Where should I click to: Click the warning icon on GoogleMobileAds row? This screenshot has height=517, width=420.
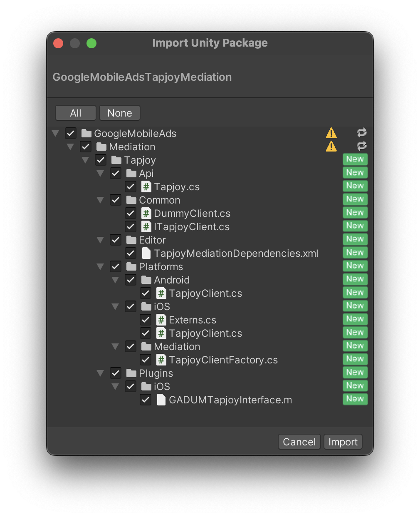(x=331, y=133)
